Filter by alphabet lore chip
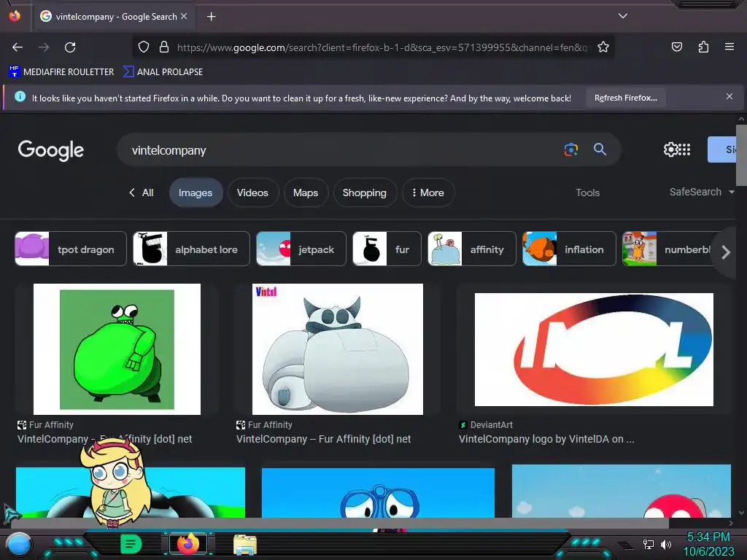This screenshot has width=747, height=560. click(191, 249)
